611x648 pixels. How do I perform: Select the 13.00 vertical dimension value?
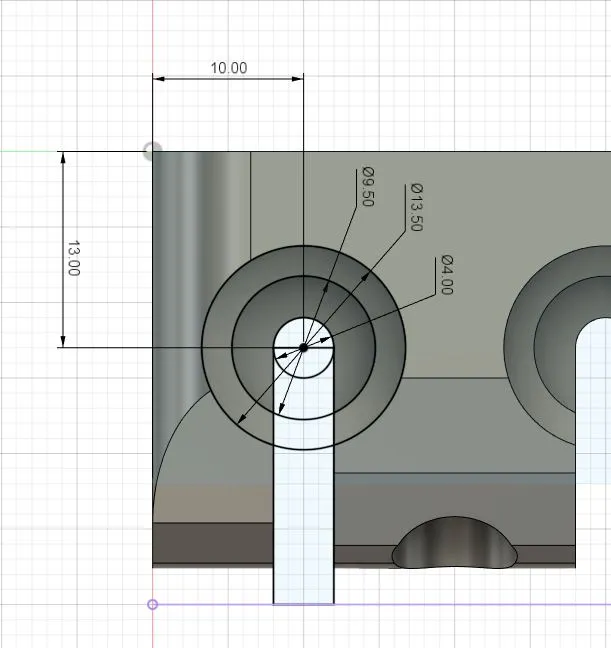pyautogui.click(x=74, y=258)
